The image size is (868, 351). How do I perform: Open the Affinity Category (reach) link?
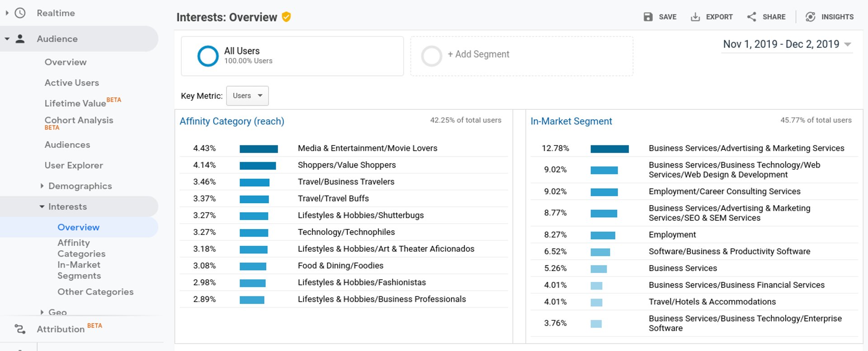point(232,121)
